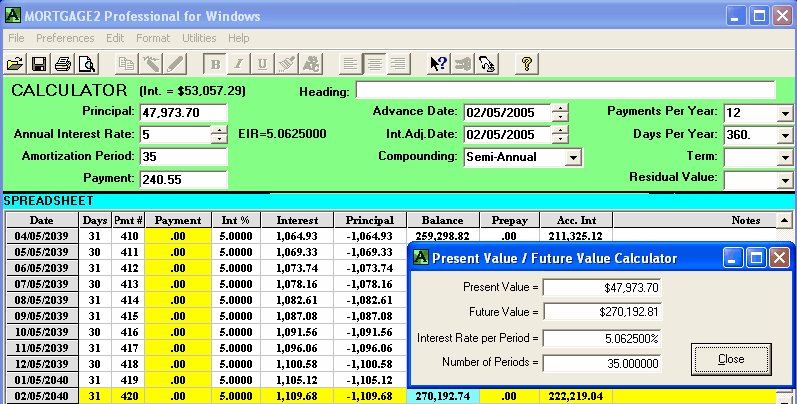Click the Save diskette icon
The image size is (797, 404).
(39, 64)
